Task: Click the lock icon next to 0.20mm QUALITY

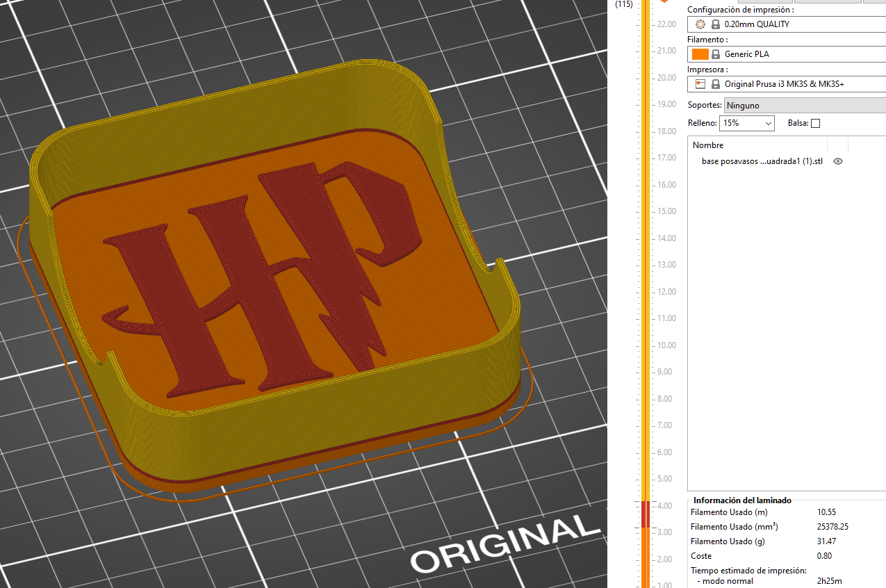Action: (x=715, y=24)
